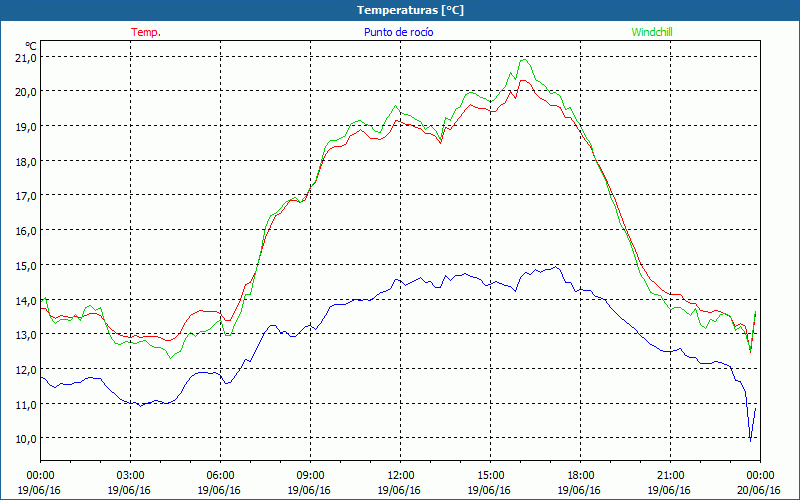Click the 10,0 y-axis value
This screenshot has width=800, height=500.
[26, 439]
